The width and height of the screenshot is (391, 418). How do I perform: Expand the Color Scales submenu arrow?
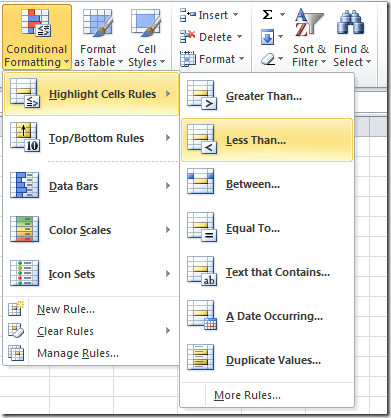[x=168, y=230]
